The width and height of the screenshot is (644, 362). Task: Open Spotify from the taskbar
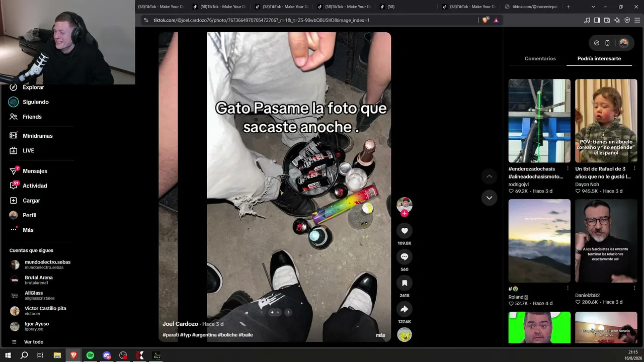pos(90,355)
